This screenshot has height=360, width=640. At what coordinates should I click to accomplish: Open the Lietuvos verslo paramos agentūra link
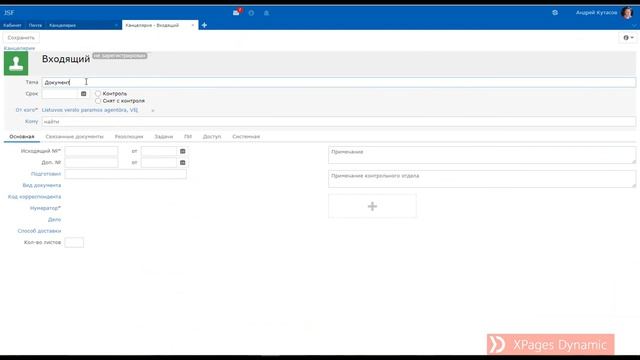click(90, 110)
